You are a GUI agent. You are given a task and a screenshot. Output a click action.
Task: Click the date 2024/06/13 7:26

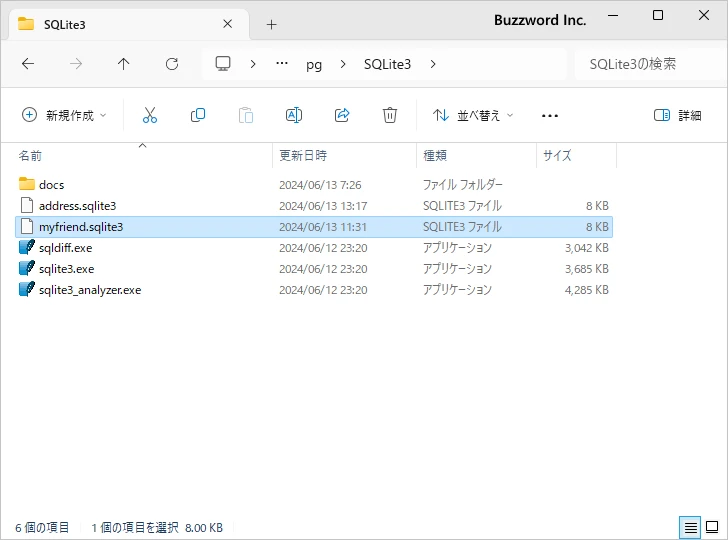(x=320, y=185)
